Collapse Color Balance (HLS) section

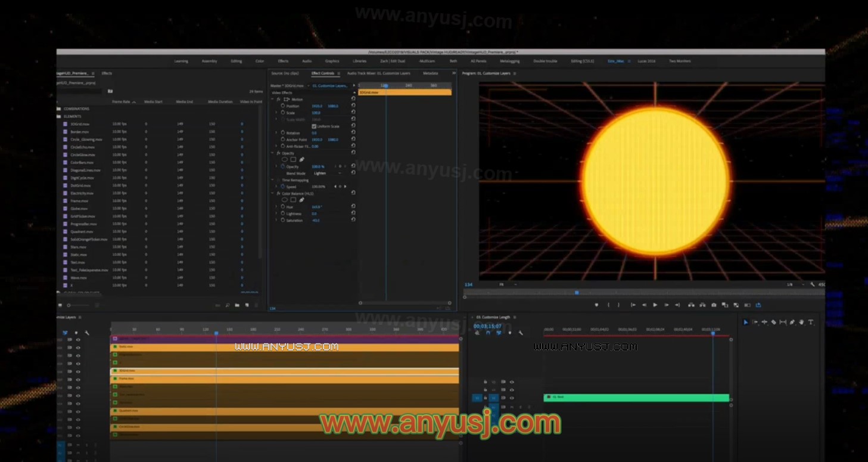click(273, 193)
